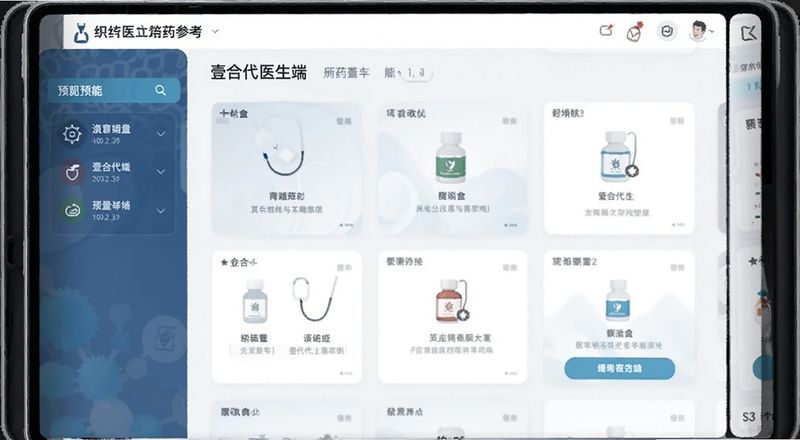
Task: Click the top-right link on the IV tubing card
Action: tap(344, 121)
